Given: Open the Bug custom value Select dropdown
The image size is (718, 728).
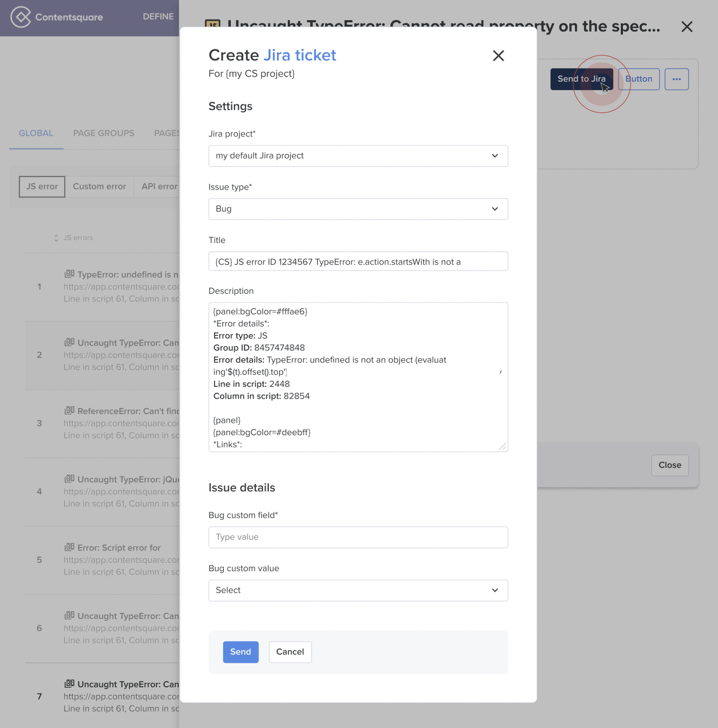Looking at the screenshot, I should (358, 591).
